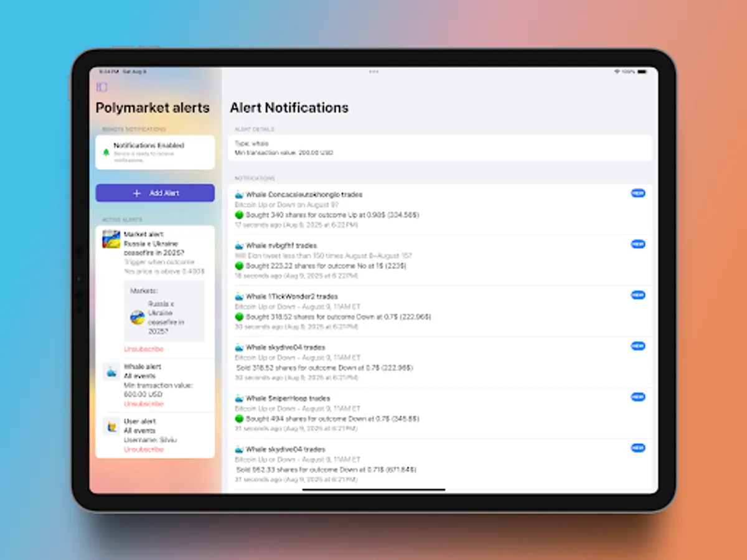Click the whale icon on nvbgfhf trades notification
Image resolution: width=747 pixels, height=560 pixels.
coord(238,245)
